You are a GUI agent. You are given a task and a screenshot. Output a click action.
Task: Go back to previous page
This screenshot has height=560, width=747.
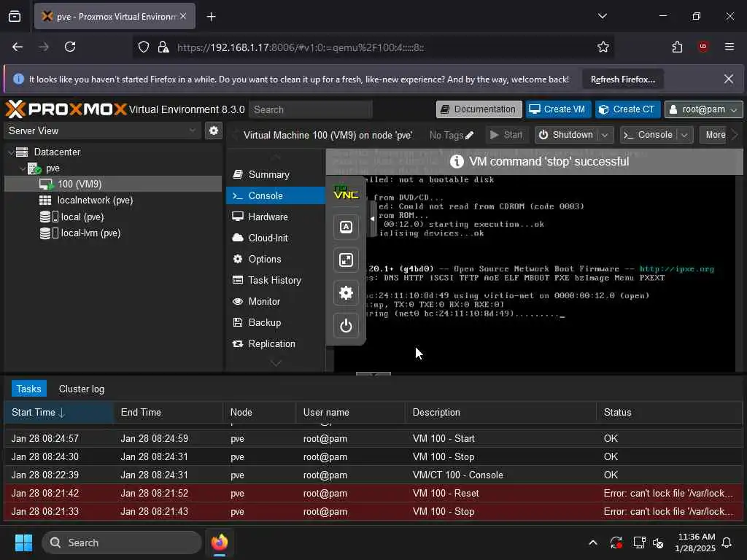tap(18, 47)
